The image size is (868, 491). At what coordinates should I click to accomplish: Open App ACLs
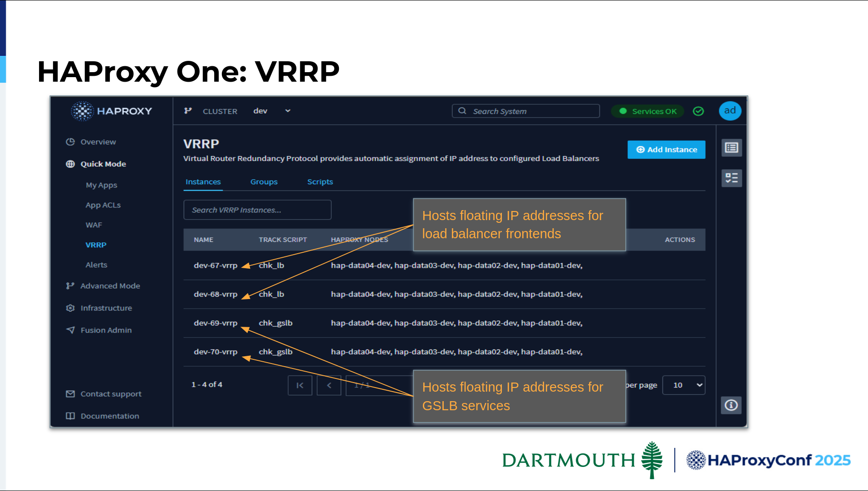[x=103, y=205]
